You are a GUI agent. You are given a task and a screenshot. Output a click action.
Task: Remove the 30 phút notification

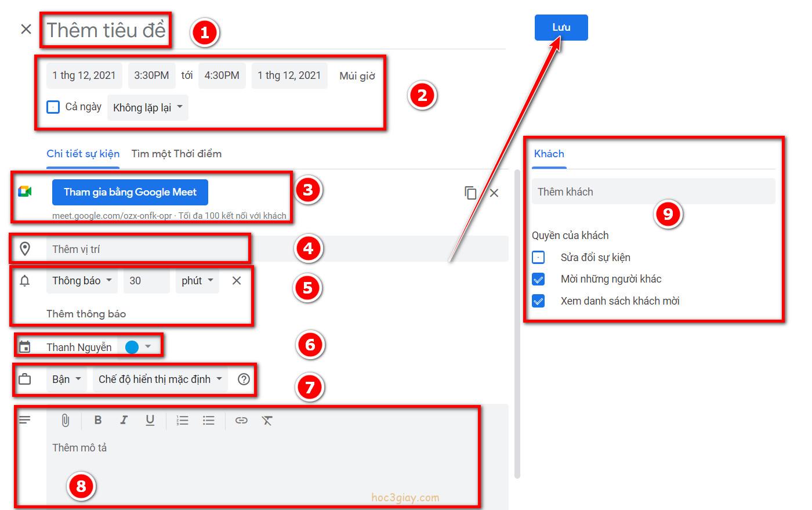click(237, 281)
